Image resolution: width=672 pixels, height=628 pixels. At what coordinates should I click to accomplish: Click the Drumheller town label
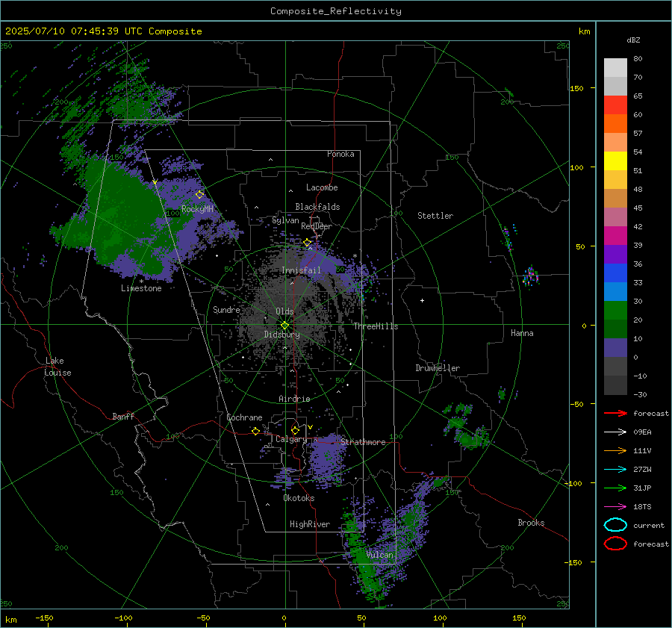(438, 368)
